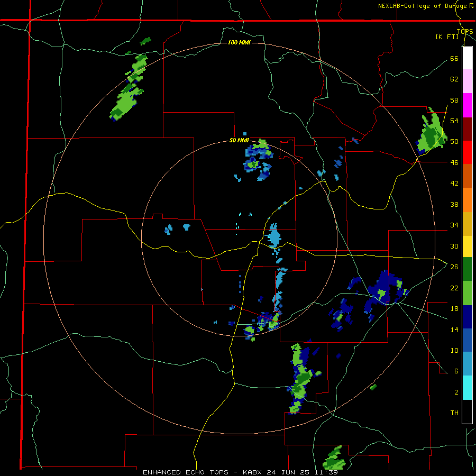
Task: Click the legend value "58"
Action: tap(454, 100)
